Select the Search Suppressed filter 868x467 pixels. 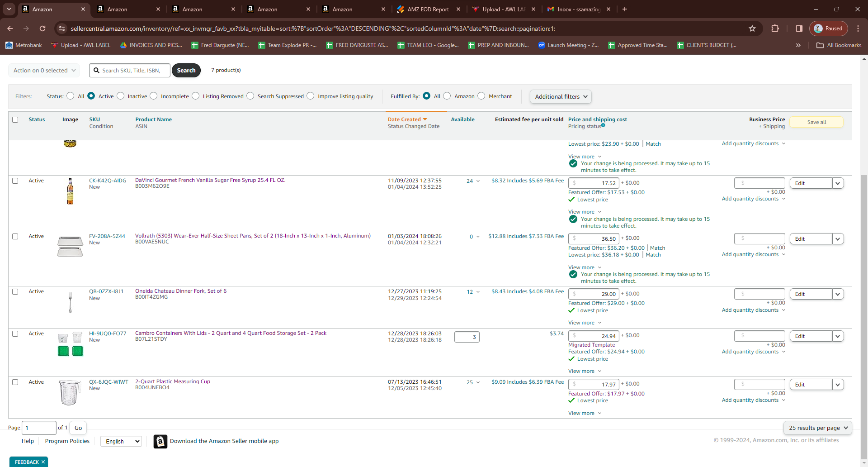(250, 96)
